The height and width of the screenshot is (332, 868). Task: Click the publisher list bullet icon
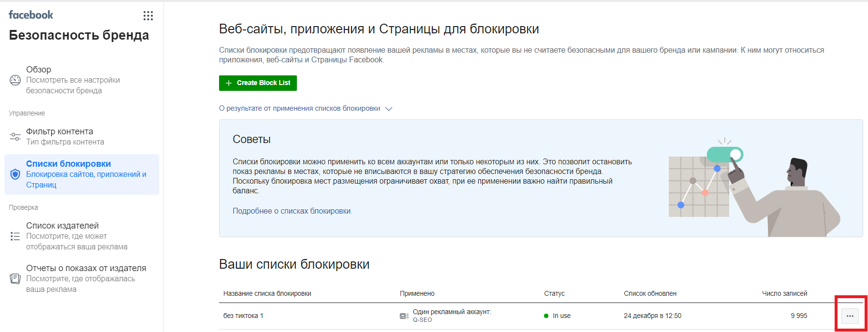tap(15, 236)
